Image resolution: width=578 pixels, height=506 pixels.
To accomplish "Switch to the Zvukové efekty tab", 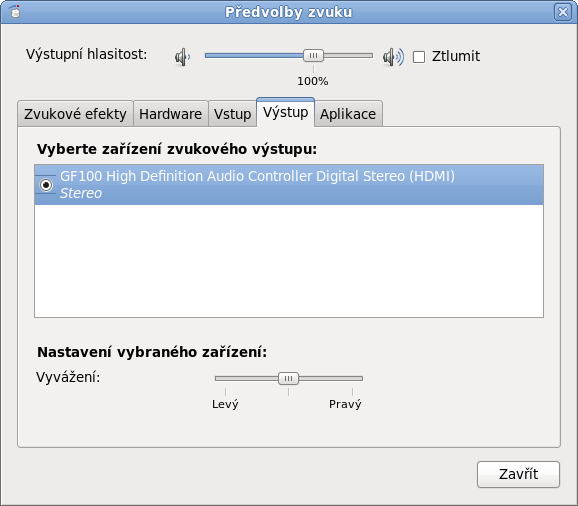I will click(x=75, y=114).
